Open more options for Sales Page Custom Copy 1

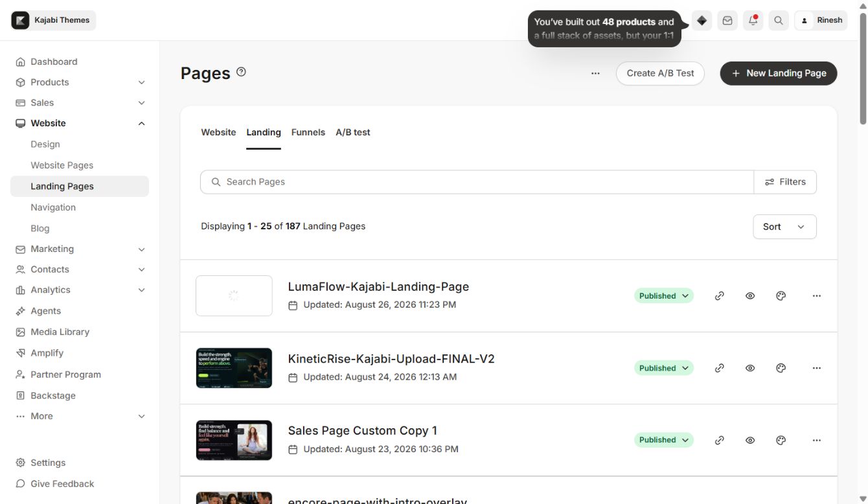pos(816,440)
